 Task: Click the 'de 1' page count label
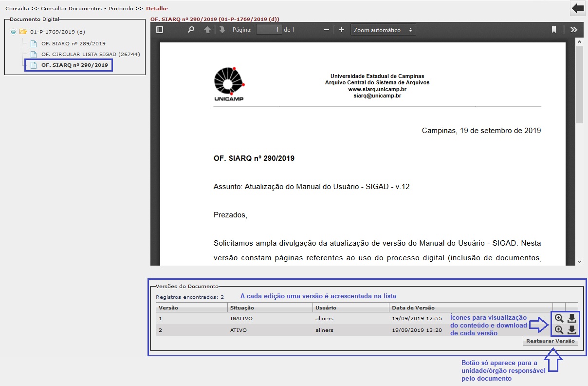click(289, 30)
